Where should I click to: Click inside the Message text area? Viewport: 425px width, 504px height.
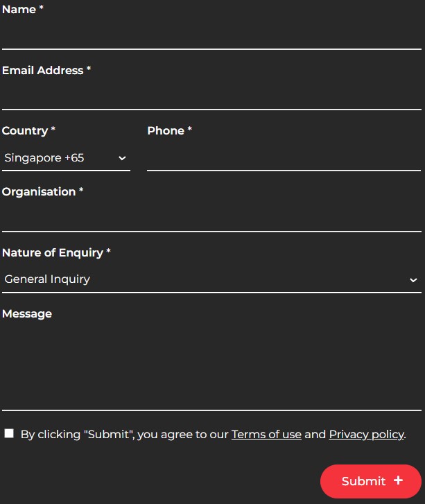(211, 366)
